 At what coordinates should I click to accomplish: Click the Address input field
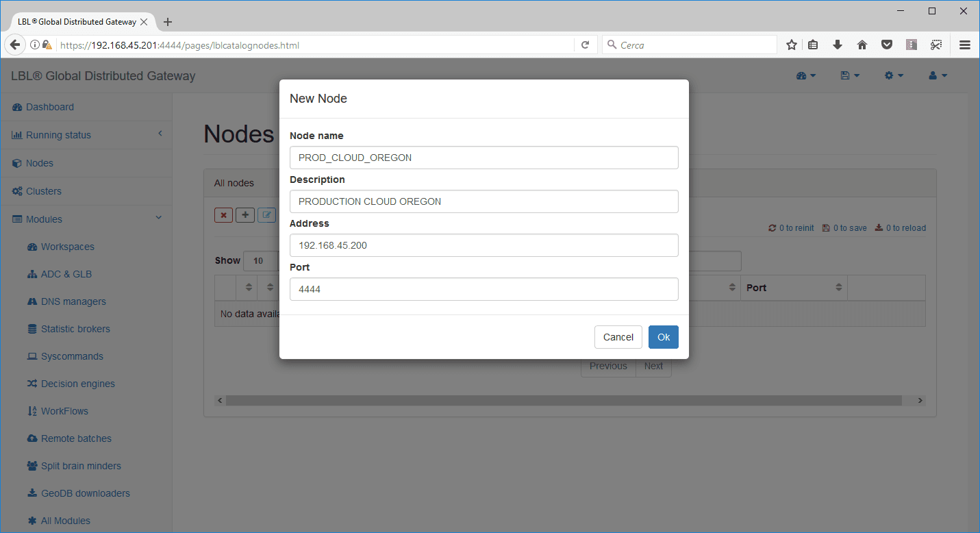[484, 245]
